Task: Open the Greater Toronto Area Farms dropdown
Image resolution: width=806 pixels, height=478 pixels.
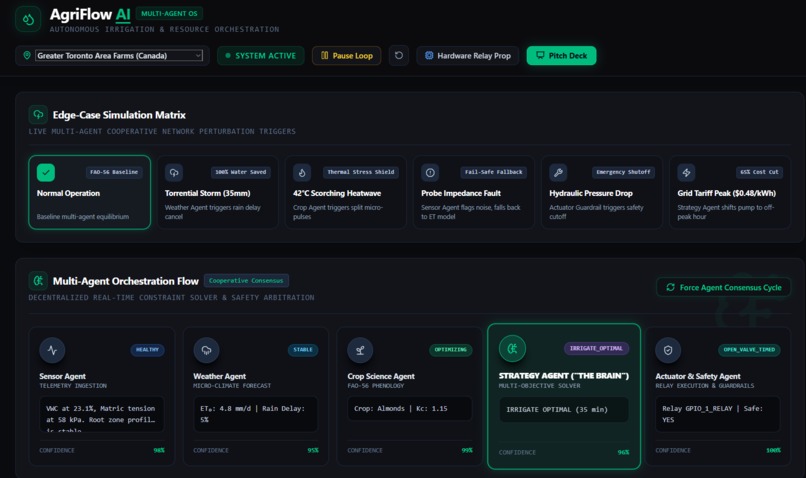Action: click(119, 56)
